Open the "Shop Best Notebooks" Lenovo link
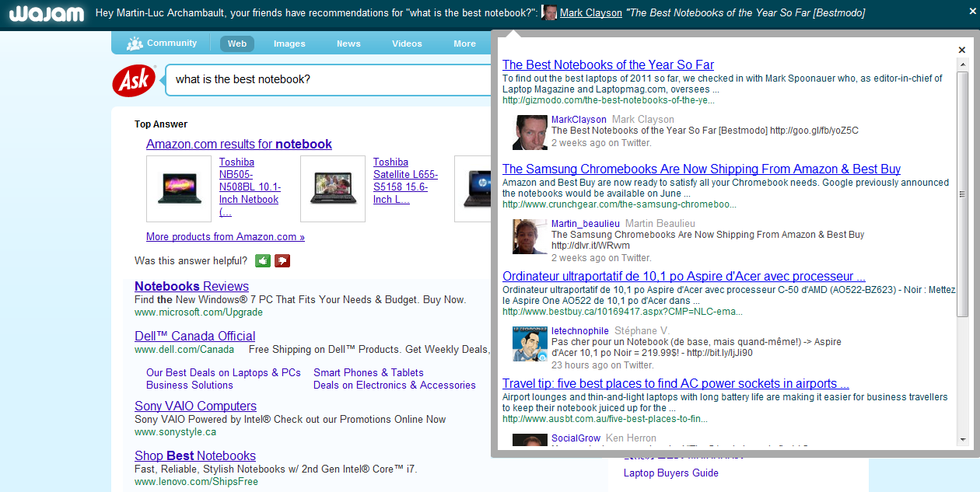The height and width of the screenshot is (492, 980). (x=195, y=455)
